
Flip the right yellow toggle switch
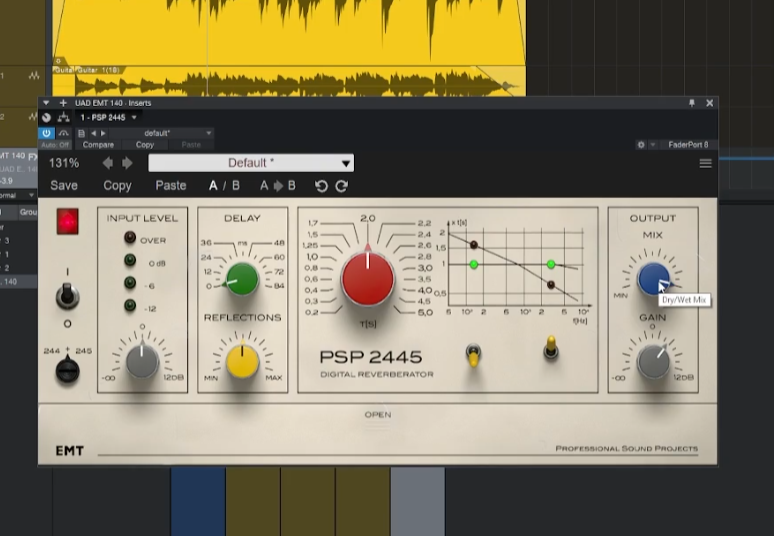tap(551, 347)
